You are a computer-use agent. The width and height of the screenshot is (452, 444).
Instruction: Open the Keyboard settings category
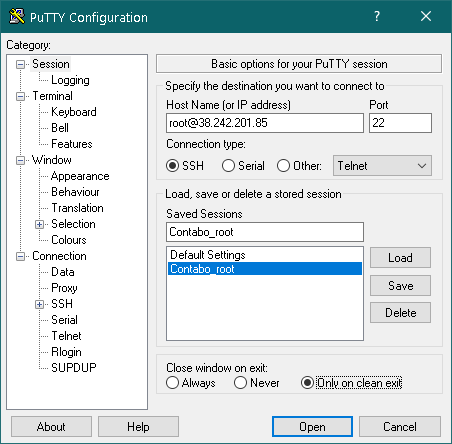pyautogui.click(x=74, y=112)
